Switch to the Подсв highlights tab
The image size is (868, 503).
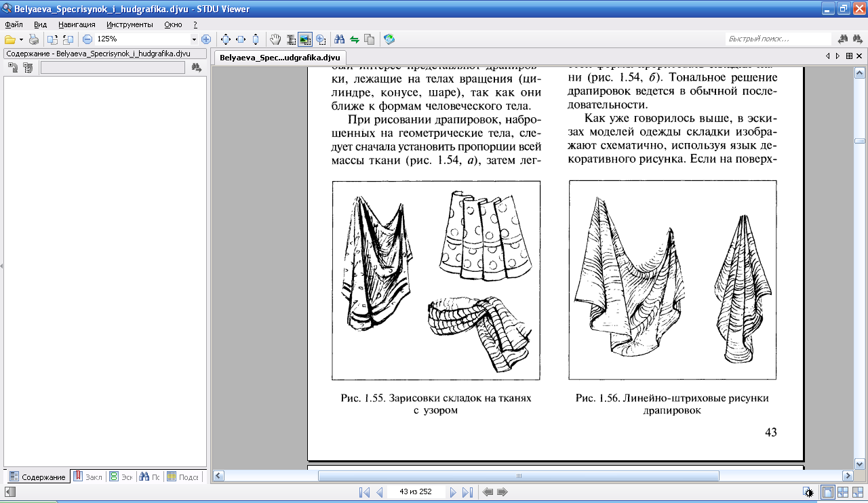pyautogui.click(x=184, y=477)
